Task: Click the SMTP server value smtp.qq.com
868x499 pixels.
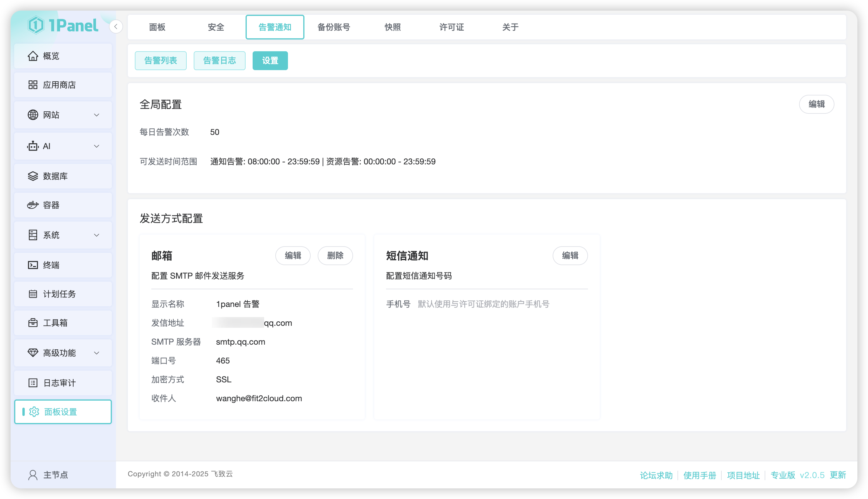Action: click(x=241, y=342)
